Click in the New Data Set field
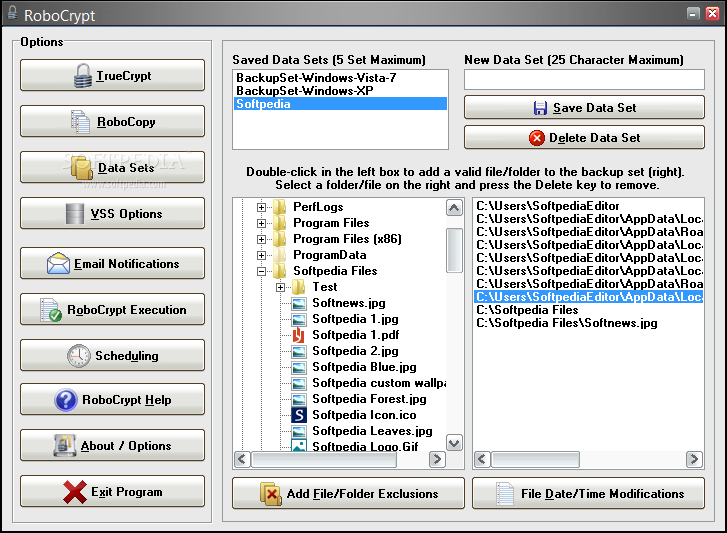Viewport: 727px width, 533px height. tap(584, 80)
